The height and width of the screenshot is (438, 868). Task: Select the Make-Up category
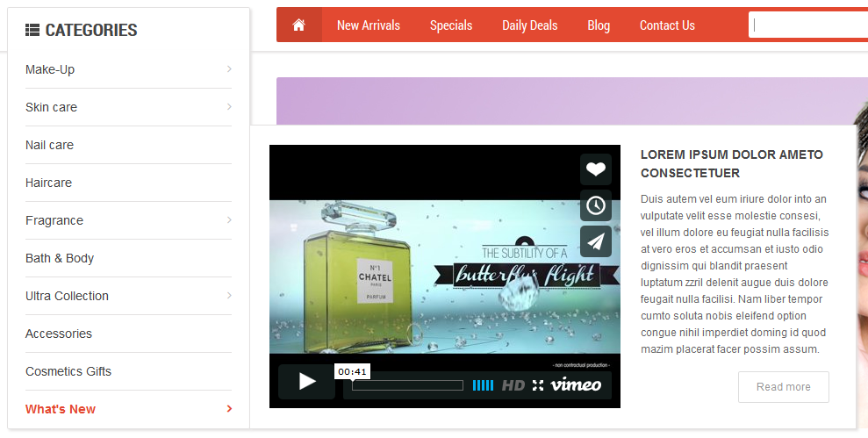(x=50, y=69)
